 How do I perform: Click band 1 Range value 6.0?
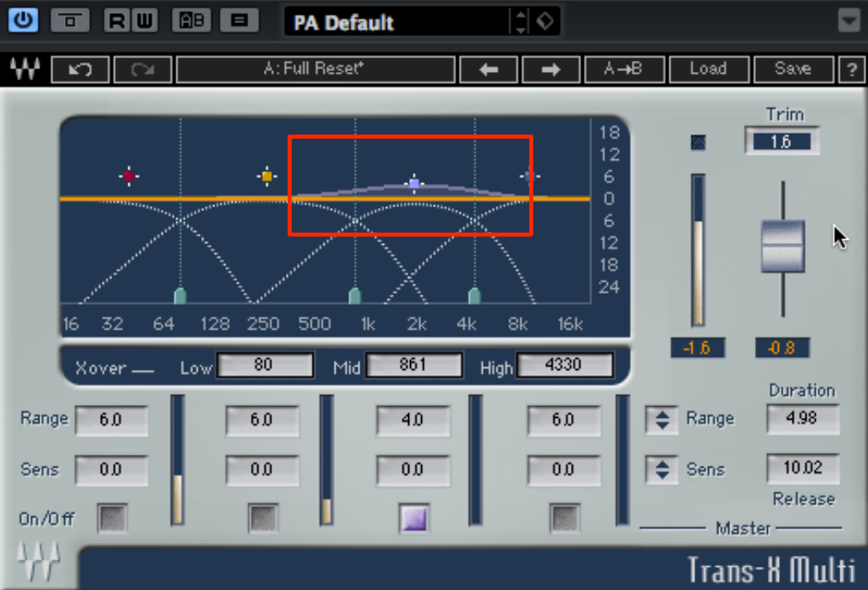[x=111, y=420]
